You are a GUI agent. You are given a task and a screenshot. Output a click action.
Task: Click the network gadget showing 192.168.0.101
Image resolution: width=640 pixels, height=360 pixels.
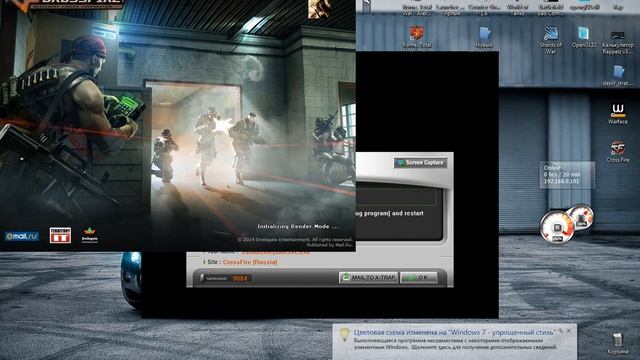click(x=567, y=175)
